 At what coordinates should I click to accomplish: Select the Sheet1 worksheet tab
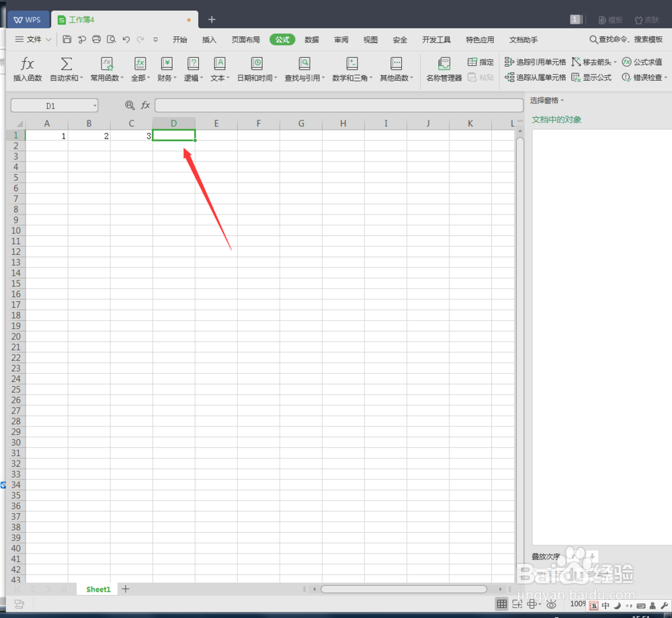[98, 589]
